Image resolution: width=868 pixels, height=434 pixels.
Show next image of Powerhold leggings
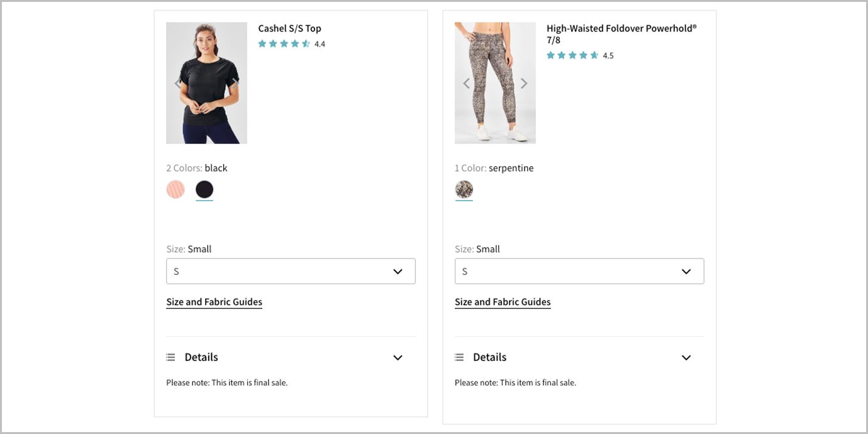coord(524,83)
